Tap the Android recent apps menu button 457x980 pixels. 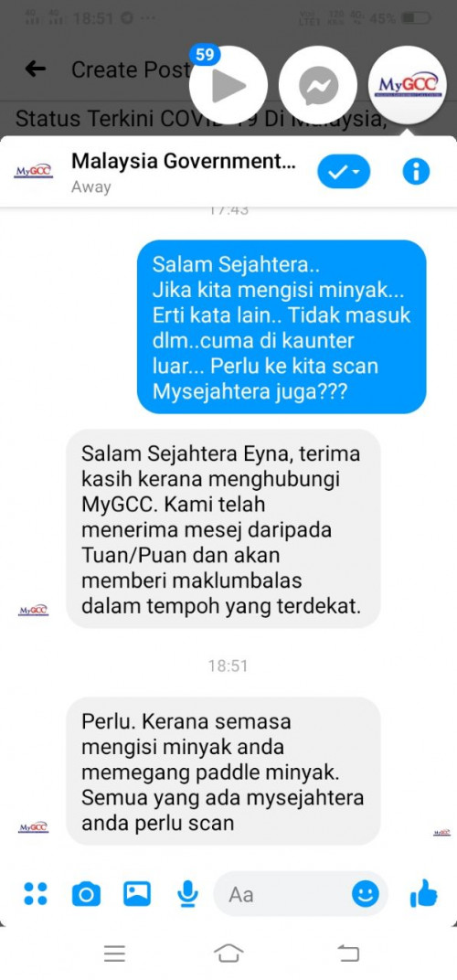(114, 953)
